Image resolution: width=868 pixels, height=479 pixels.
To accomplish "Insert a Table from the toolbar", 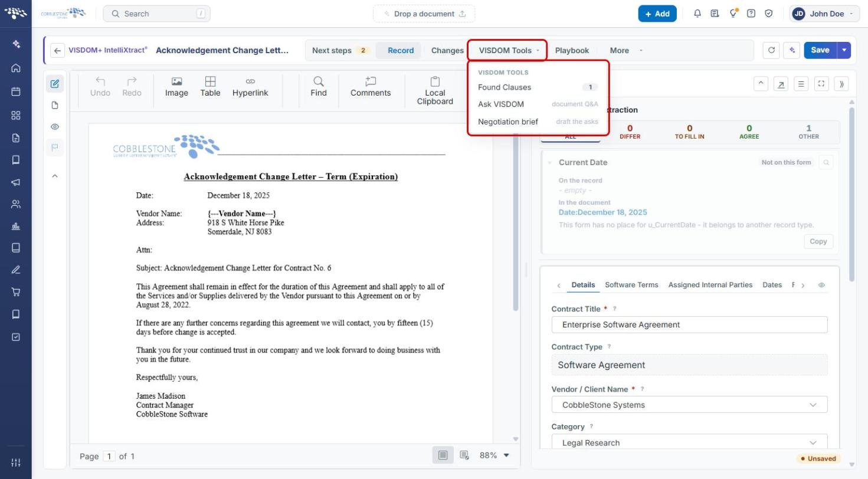I will (210, 87).
